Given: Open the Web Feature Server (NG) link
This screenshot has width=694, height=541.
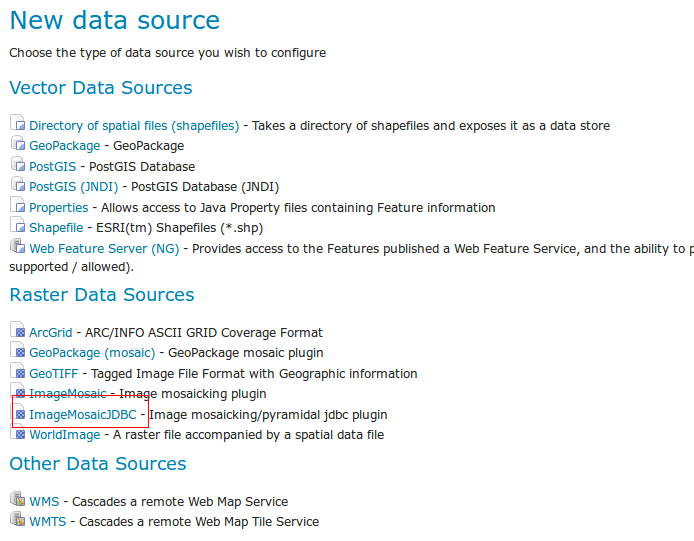Looking at the screenshot, I should click(x=104, y=249).
